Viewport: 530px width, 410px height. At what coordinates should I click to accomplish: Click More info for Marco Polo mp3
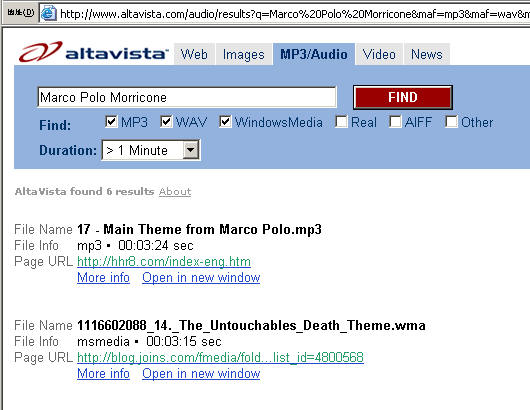click(103, 278)
